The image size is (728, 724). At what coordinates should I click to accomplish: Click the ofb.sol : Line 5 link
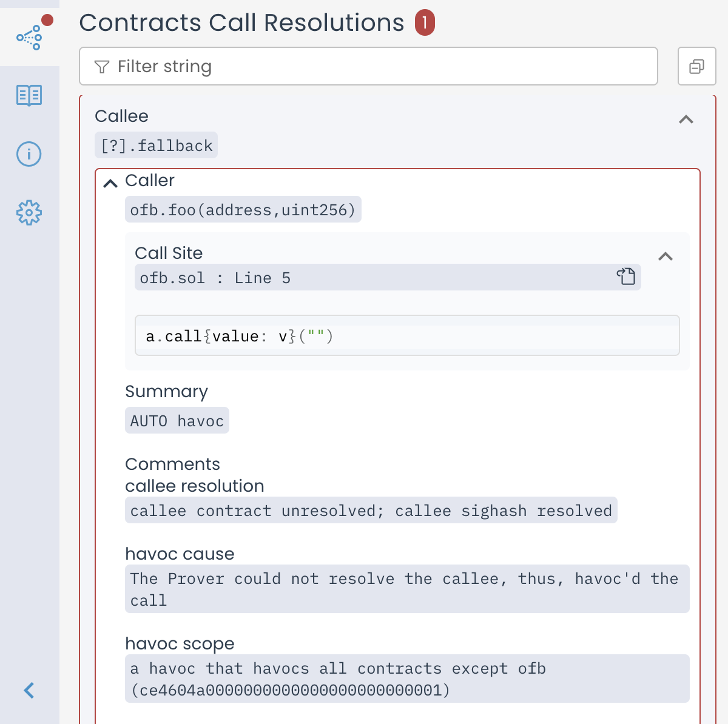(215, 278)
